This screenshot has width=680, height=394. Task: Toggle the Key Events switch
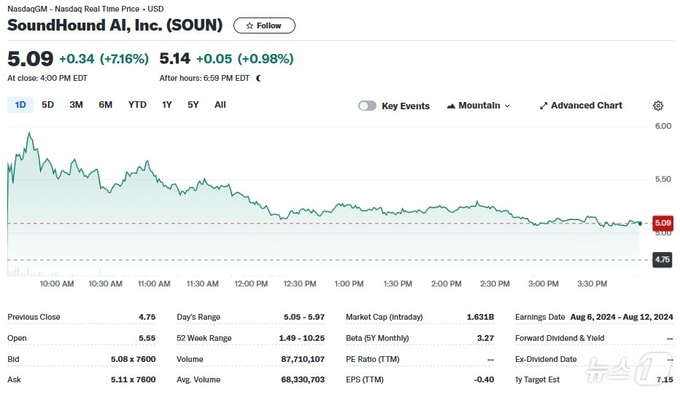(x=367, y=106)
